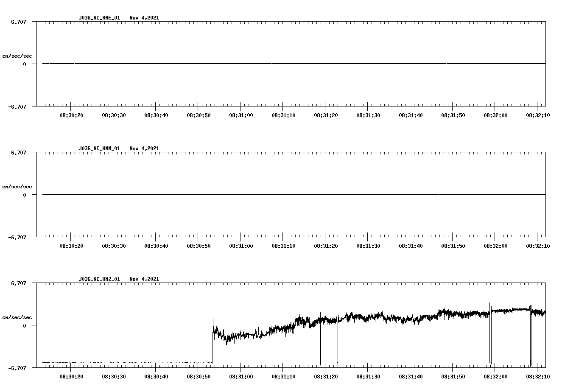
Task: Click the 08:31:20 time label under HNE plot
Action: (326, 115)
